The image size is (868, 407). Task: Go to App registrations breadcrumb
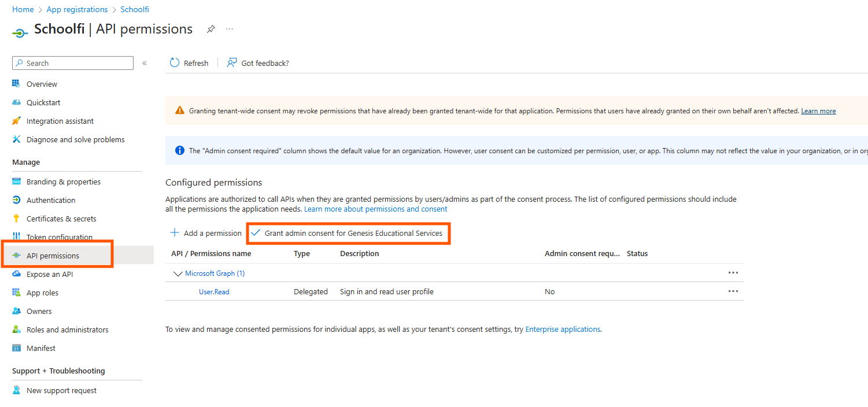(x=77, y=9)
